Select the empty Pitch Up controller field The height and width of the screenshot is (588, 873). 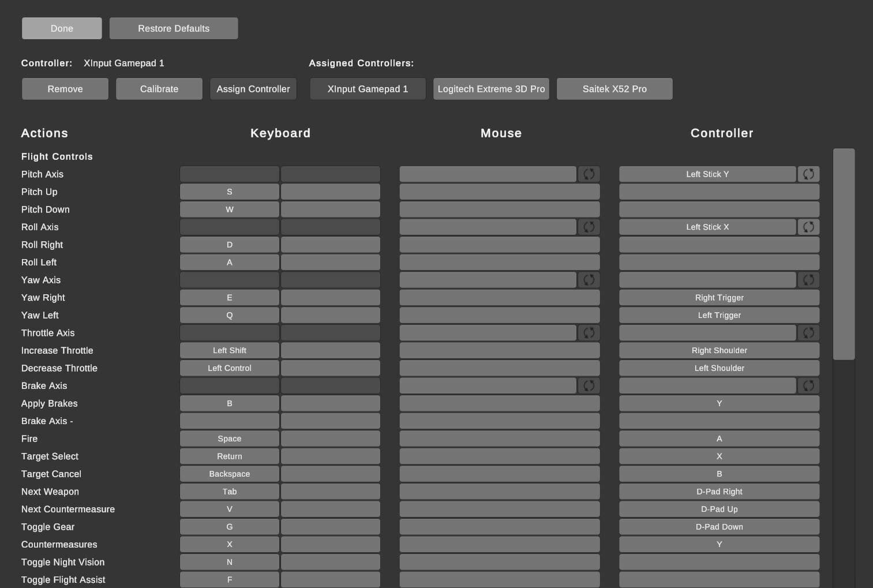point(720,192)
